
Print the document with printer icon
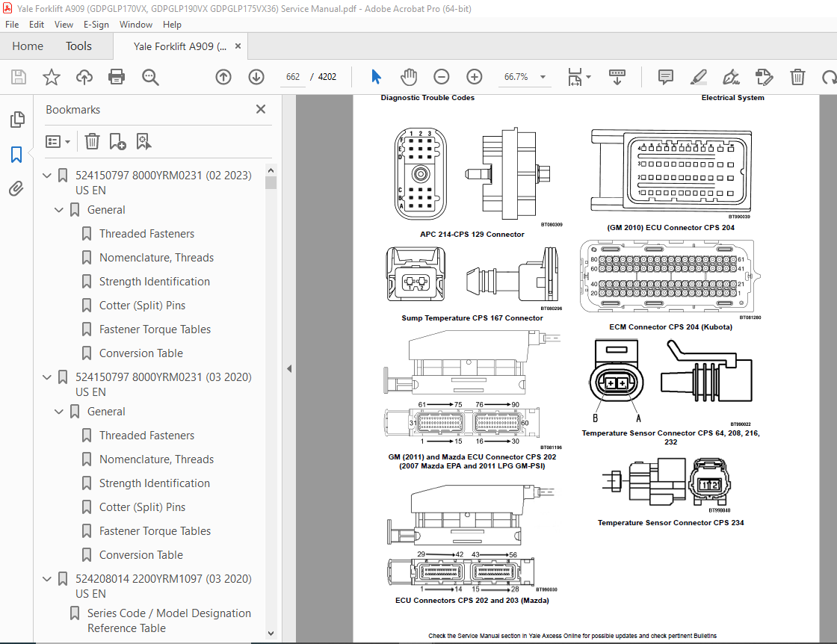pos(117,77)
